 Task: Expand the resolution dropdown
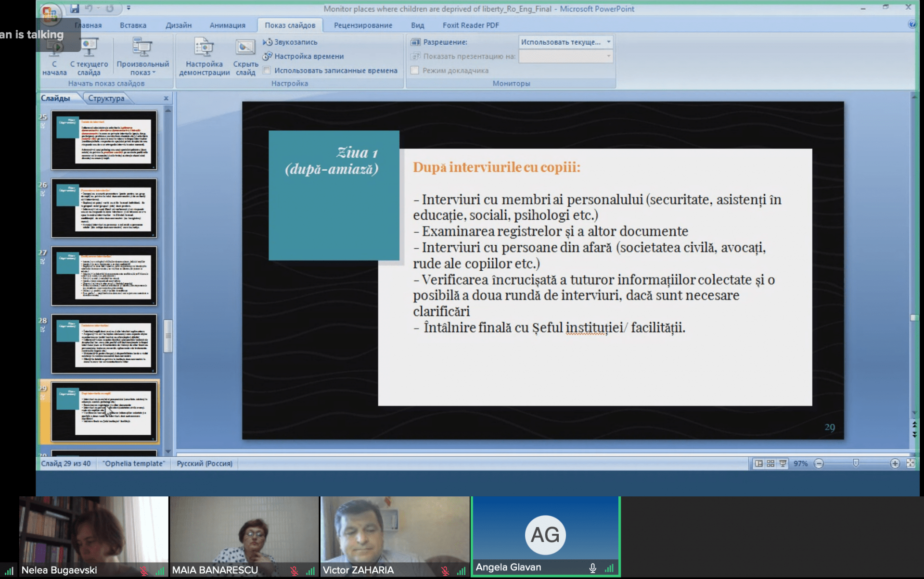point(609,42)
